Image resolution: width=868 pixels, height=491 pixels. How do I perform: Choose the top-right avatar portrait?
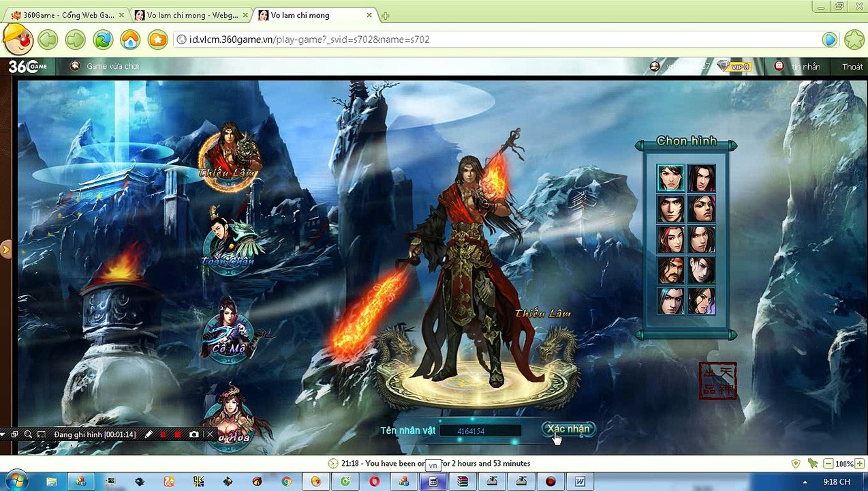(701, 178)
